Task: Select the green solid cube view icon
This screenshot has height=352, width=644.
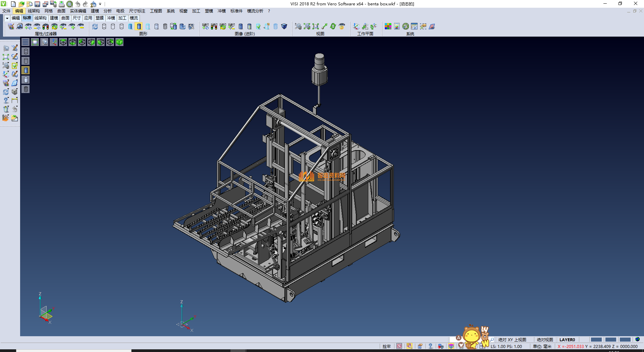Action: point(119,42)
